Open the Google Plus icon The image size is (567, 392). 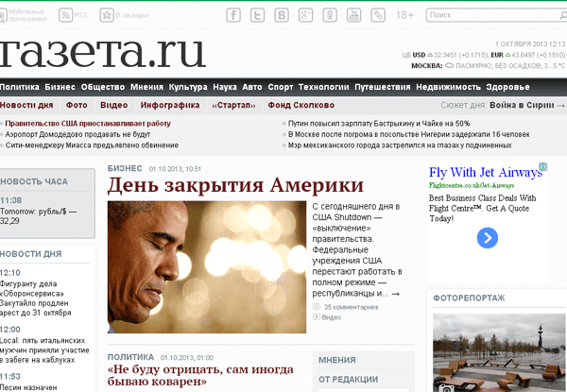click(x=305, y=15)
